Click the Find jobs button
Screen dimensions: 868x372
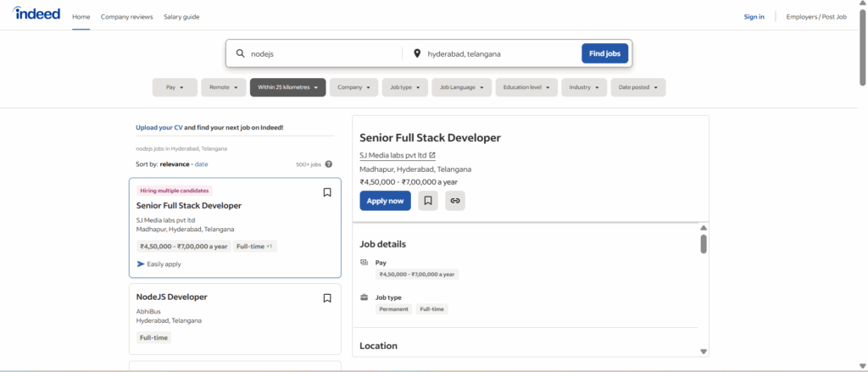click(604, 53)
